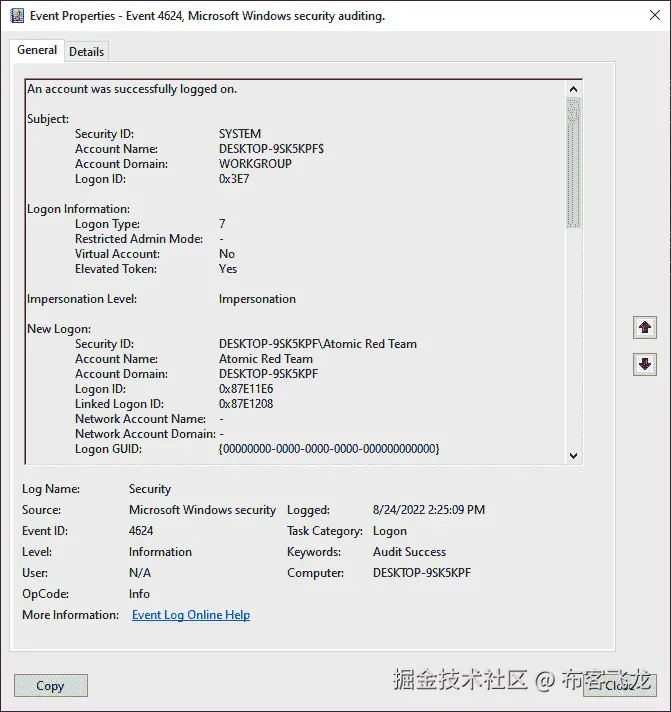Click Computer value 'DESKTOP-9SK5KPF'
Image resolution: width=671 pixels, height=712 pixels.
tap(422, 573)
